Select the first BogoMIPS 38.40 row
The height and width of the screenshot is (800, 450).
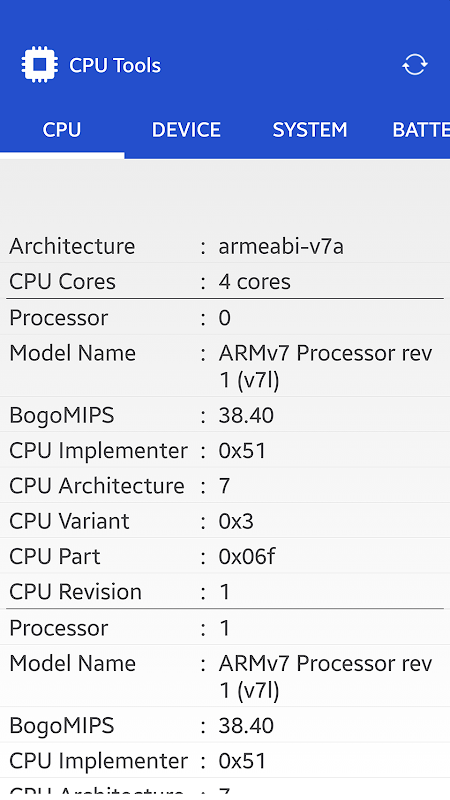point(225,415)
